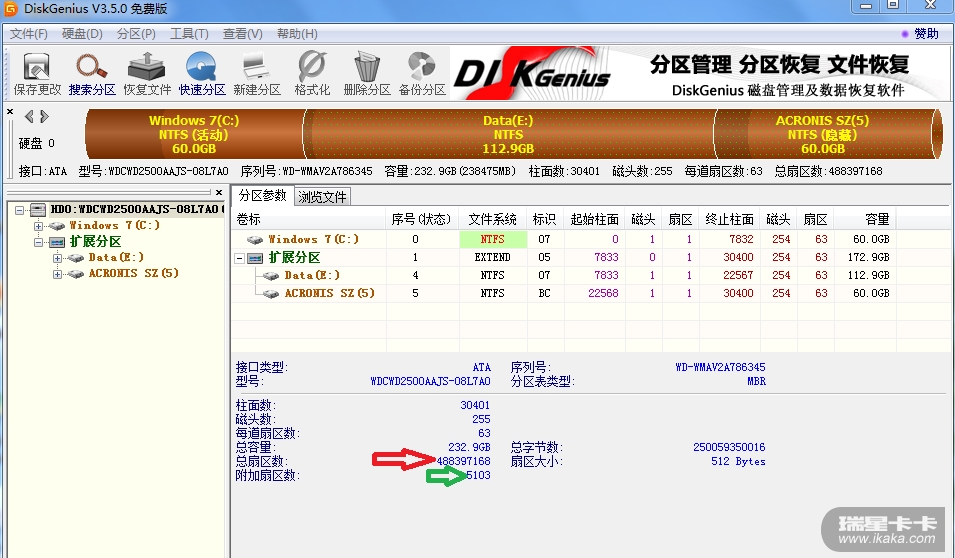Screen dimensions: 955x558
Task: Expand Windows 7(C:) node in tree
Action: (38, 226)
